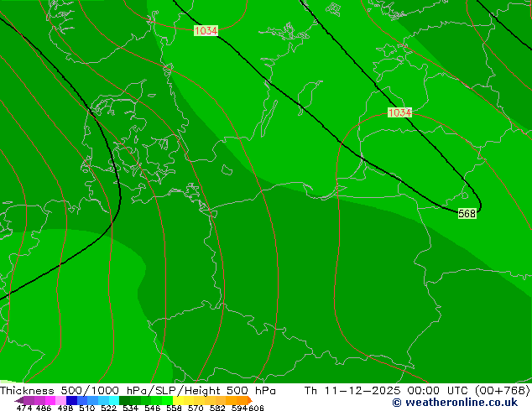Image resolution: width=532 pixels, height=411 pixels.
Task: Click the 1034 label on the eastern isobar
Action: (x=399, y=112)
